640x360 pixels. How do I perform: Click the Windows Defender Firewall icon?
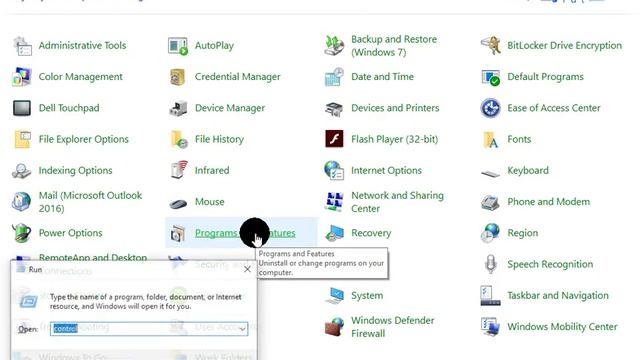pyautogui.click(x=334, y=327)
